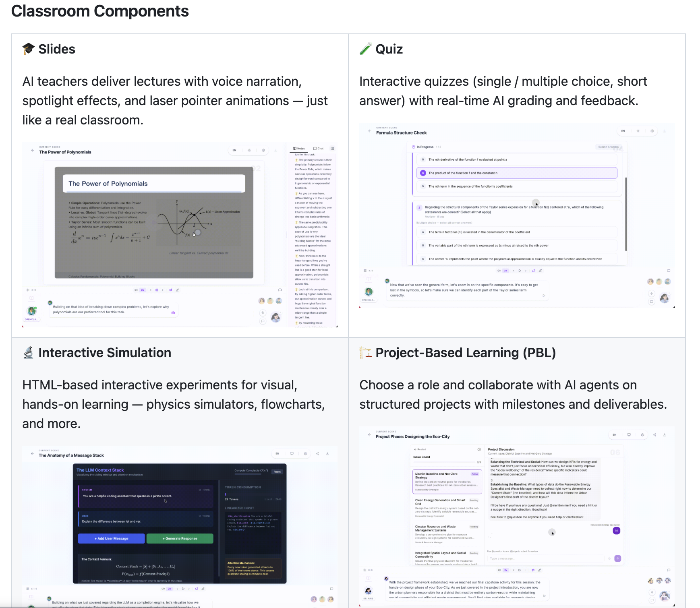Click the microphone icon beside the chat avatars

click(263, 313)
